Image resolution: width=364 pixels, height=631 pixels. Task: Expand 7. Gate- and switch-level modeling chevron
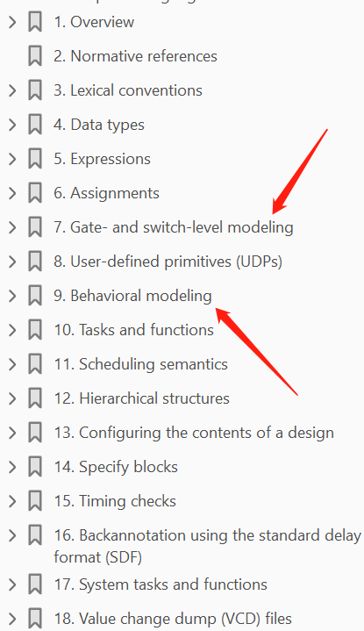pos(12,227)
